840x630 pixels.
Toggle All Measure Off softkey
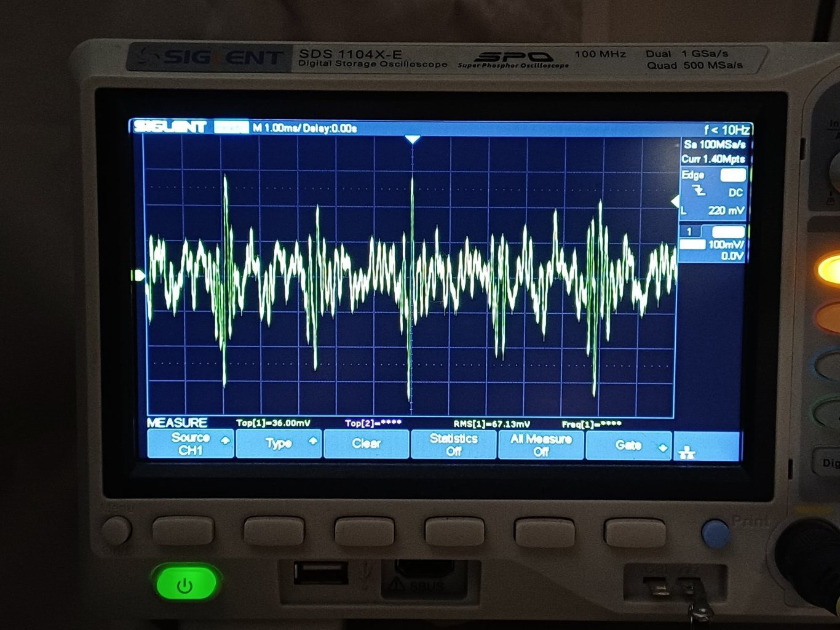click(x=541, y=445)
